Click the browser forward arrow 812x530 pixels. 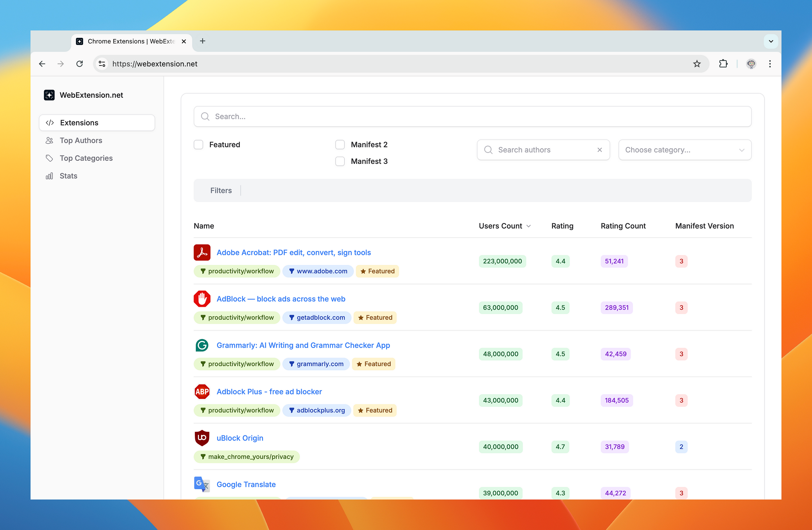[61, 64]
